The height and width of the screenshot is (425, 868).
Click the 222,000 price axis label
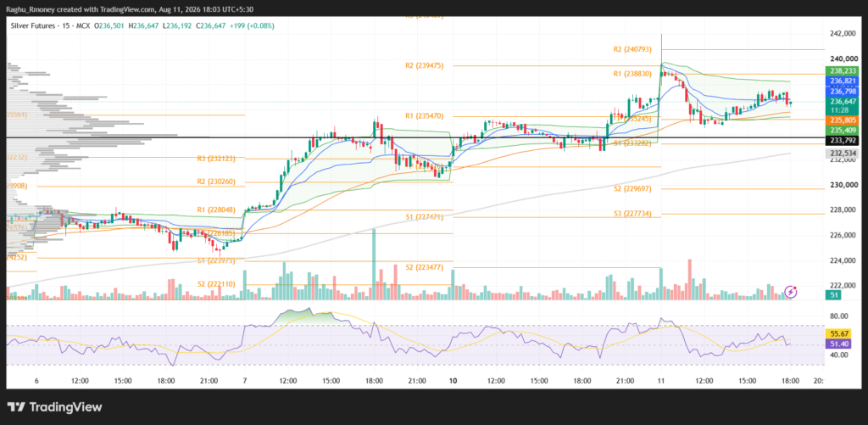843,285
